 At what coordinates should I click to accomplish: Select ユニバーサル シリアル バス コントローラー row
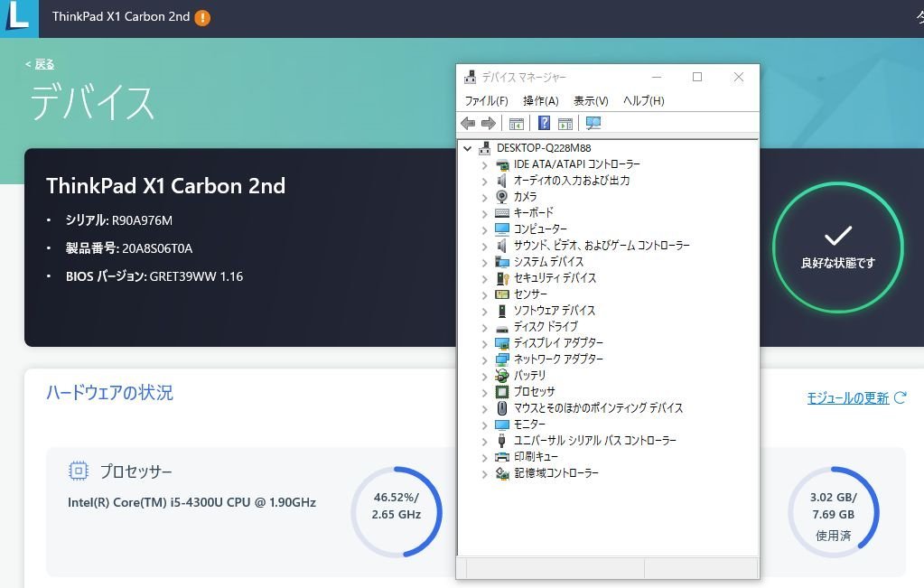click(x=594, y=440)
